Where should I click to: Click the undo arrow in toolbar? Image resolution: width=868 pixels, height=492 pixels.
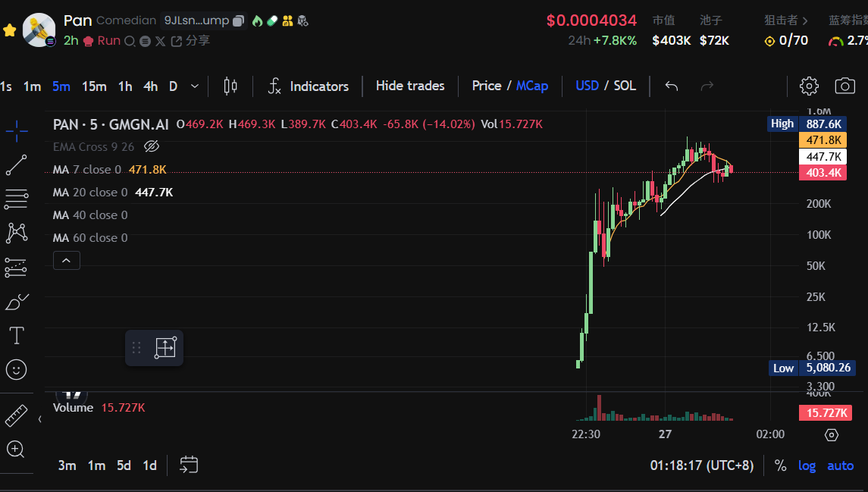point(671,86)
